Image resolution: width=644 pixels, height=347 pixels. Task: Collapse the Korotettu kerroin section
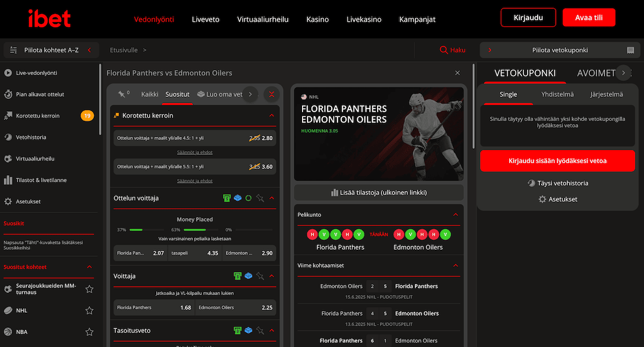[271, 115]
